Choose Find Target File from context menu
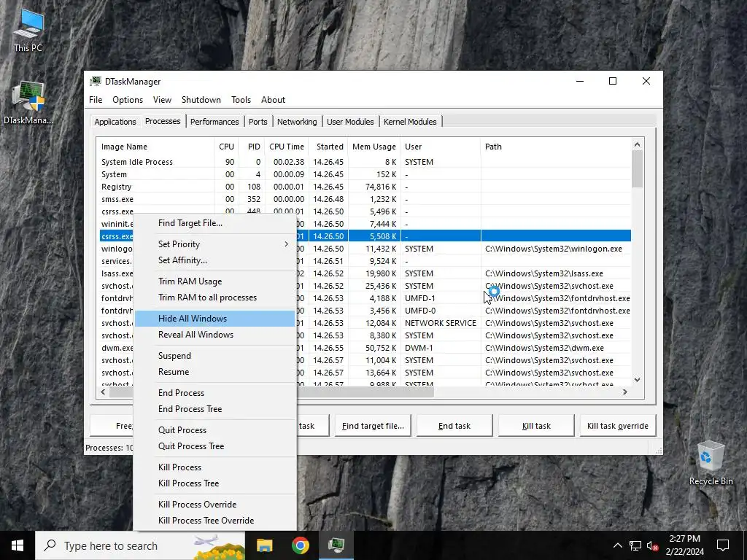This screenshot has height=560, width=747. tap(215, 223)
